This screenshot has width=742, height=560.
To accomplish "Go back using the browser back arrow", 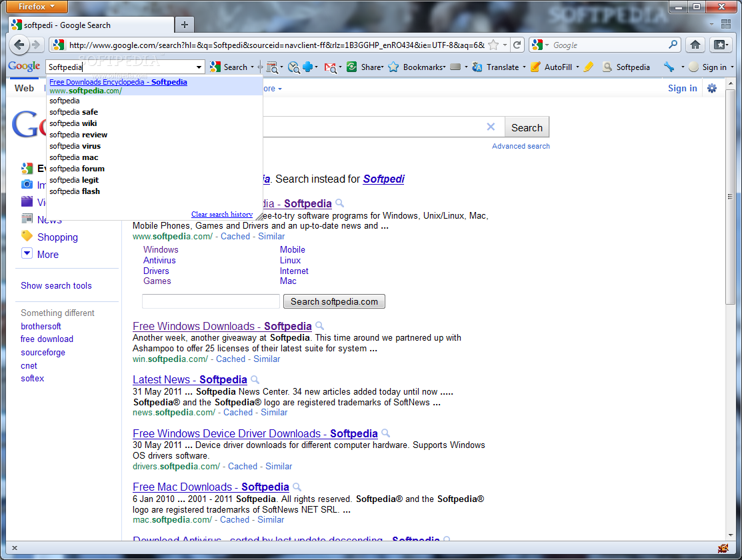I will (x=19, y=45).
